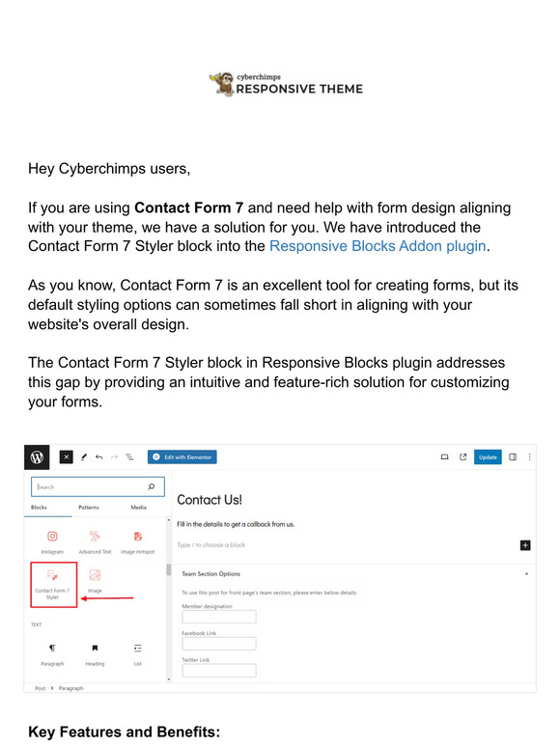Pick the Image Hotspot block icon
560x747 pixels.
138,537
